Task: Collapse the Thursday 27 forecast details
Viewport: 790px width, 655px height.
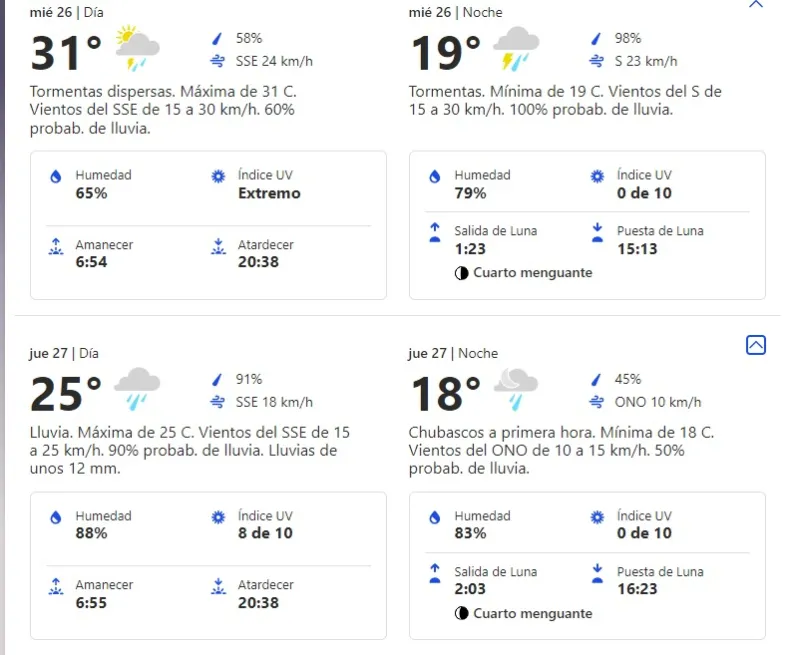Action: 756,345
